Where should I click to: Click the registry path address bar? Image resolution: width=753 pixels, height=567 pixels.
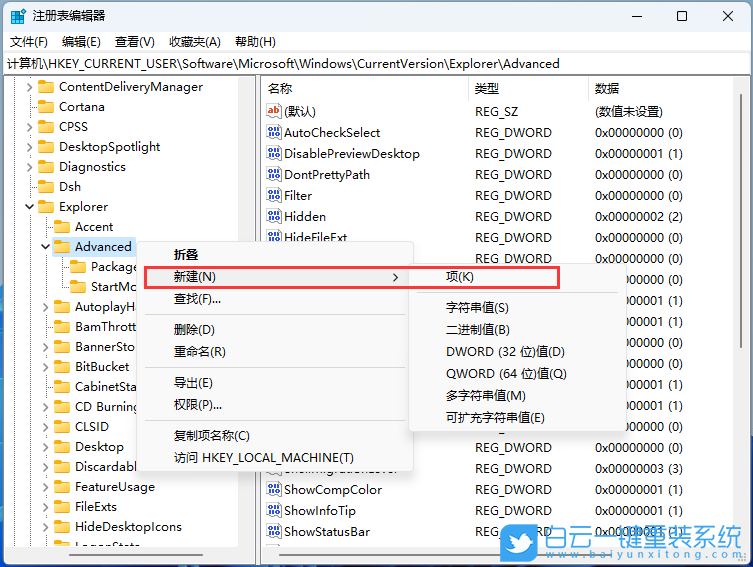click(x=376, y=64)
